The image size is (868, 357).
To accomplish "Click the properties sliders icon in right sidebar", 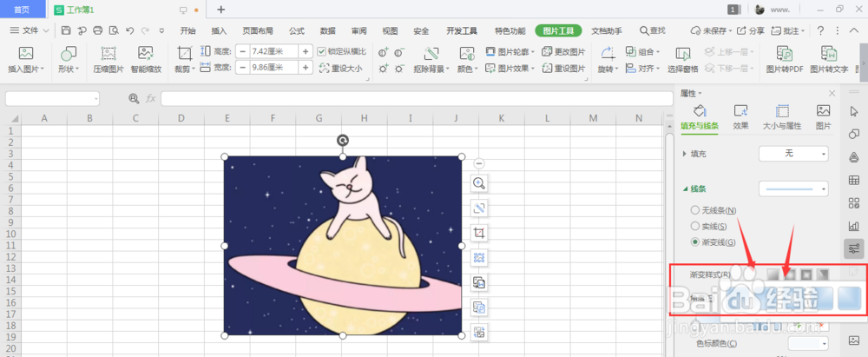I will coord(853,248).
